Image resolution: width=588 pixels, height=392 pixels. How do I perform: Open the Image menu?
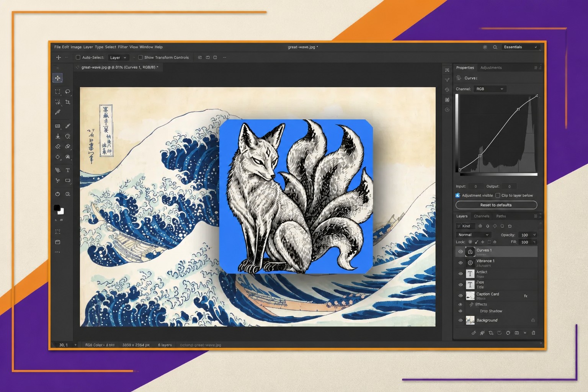pos(76,47)
